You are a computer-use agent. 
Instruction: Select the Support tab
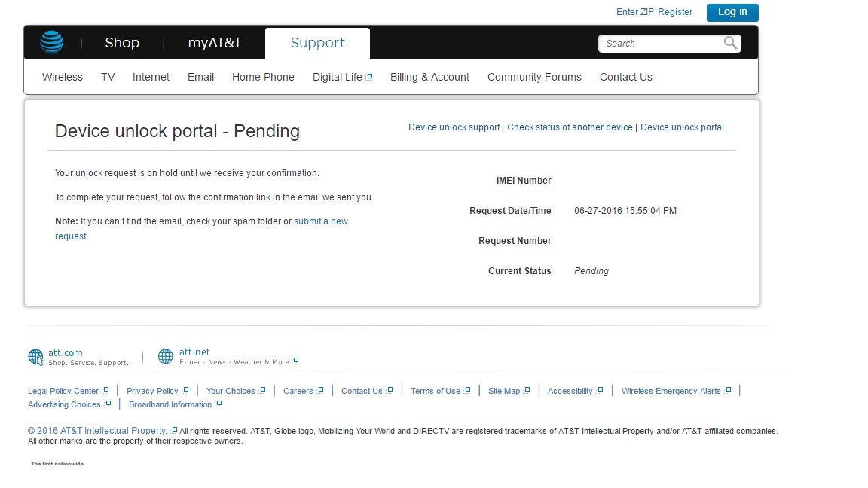coord(317,43)
